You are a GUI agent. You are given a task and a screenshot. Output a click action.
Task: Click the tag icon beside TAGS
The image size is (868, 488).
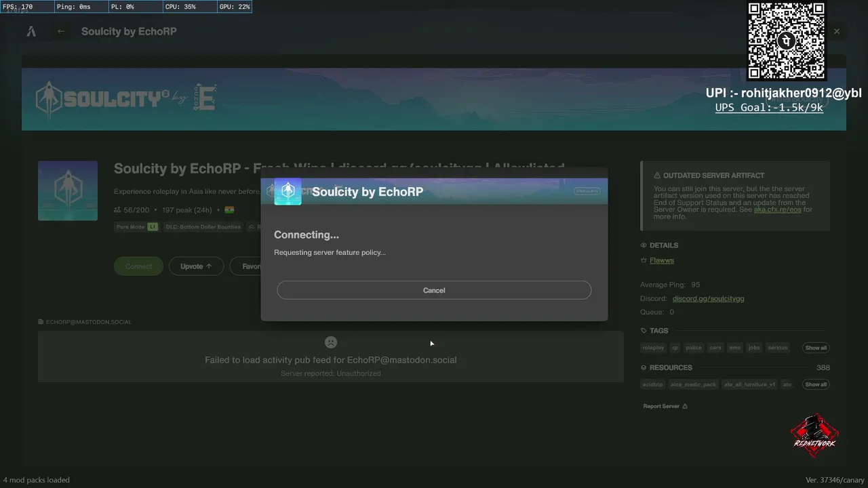(644, 331)
